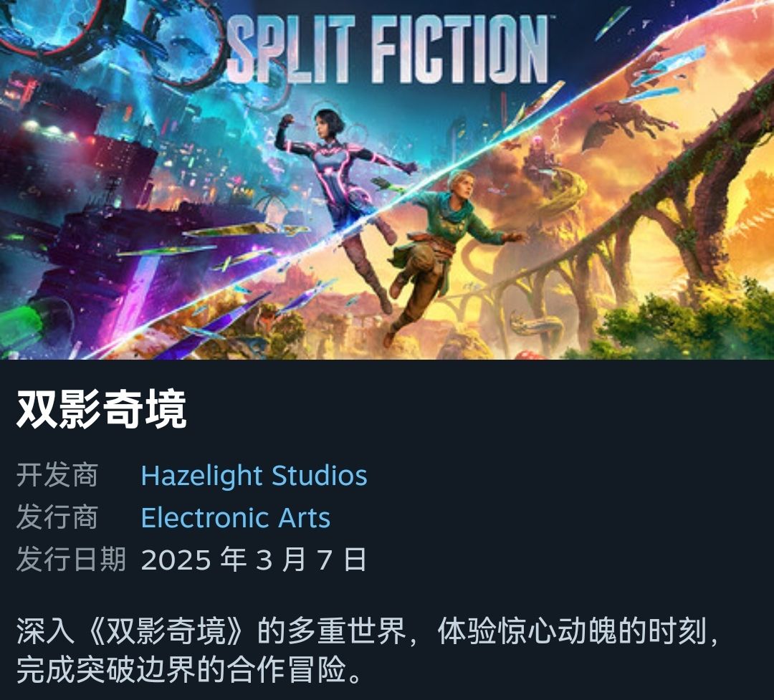Click the 发行日期 label

(71, 560)
